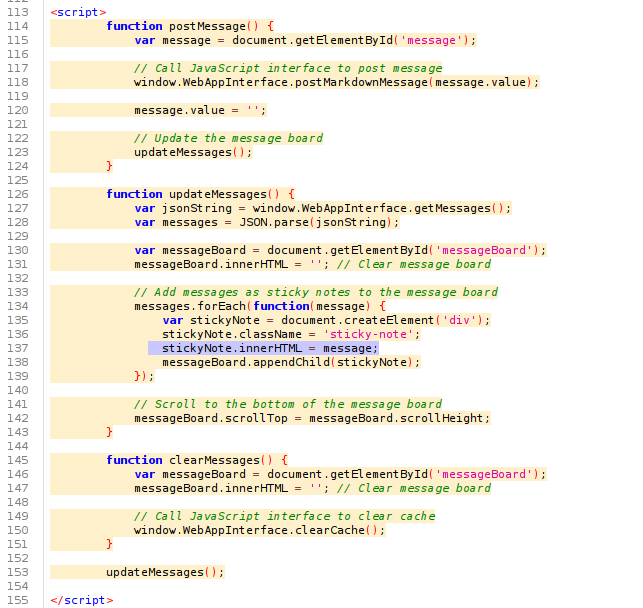The width and height of the screenshot is (643, 608).
Task: Click line number 113 in the gutter
Action: pyautogui.click(x=19, y=12)
